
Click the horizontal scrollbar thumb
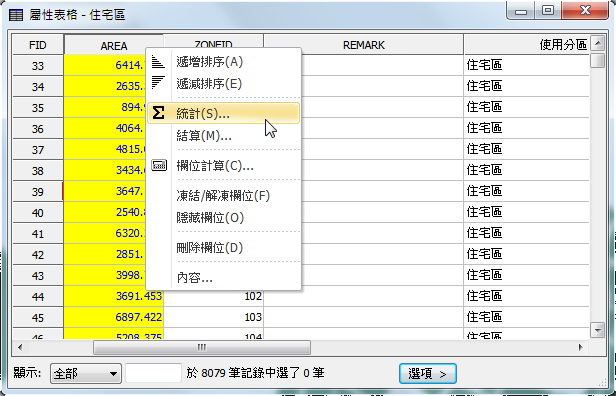point(202,347)
